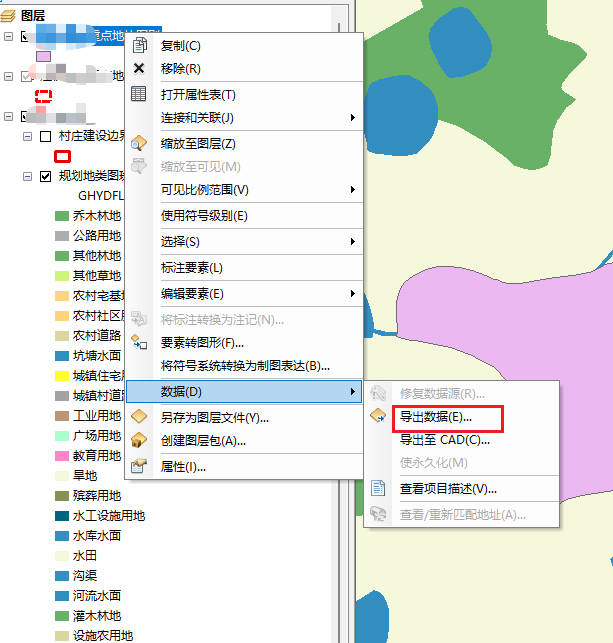Choose 移除(R) to remove the layer
Image resolution: width=613 pixels, height=643 pixels.
181,68
